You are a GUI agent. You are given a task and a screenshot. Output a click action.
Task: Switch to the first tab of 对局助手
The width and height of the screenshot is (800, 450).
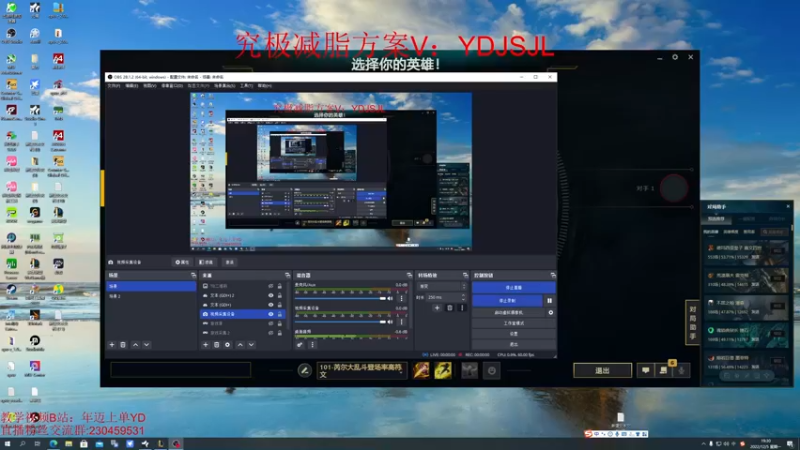pos(717,218)
